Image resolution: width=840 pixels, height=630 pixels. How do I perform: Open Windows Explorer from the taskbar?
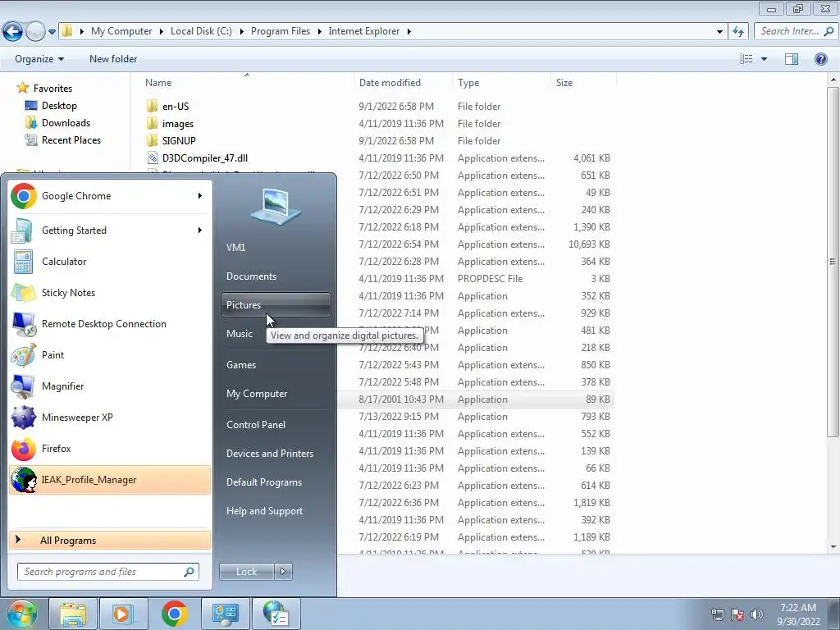tap(73, 614)
